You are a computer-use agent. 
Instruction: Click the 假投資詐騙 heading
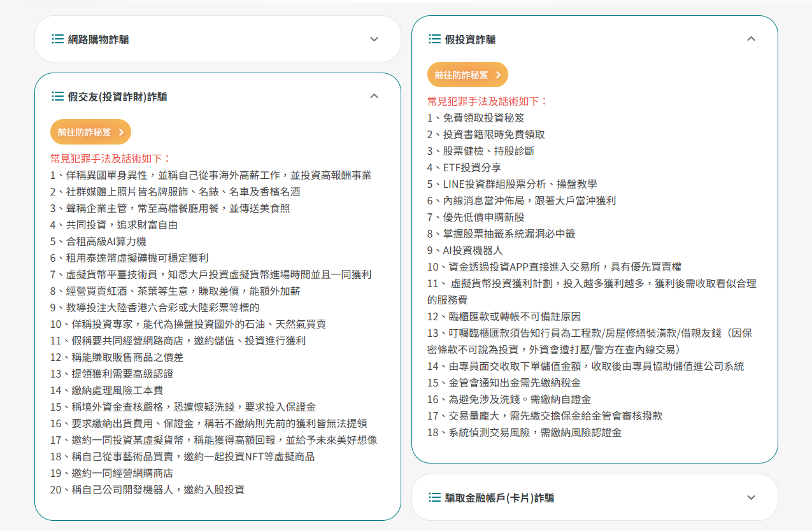(470, 39)
